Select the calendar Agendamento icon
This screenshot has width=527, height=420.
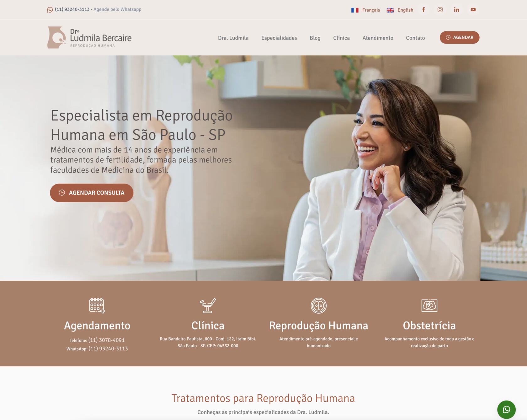pyautogui.click(x=97, y=305)
